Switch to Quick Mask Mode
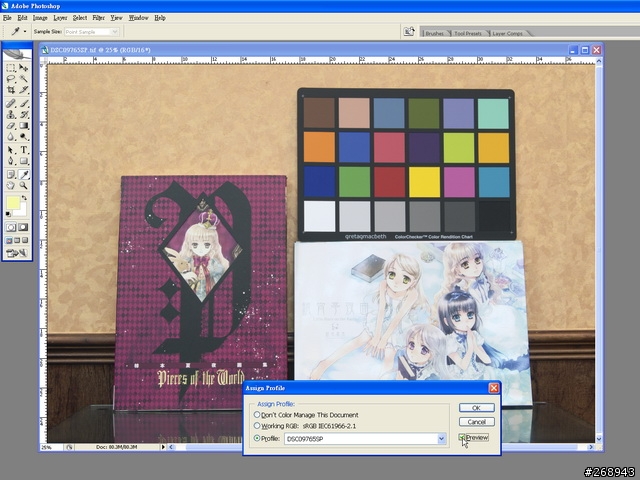The image size is (640, 480). click(23, 227)
